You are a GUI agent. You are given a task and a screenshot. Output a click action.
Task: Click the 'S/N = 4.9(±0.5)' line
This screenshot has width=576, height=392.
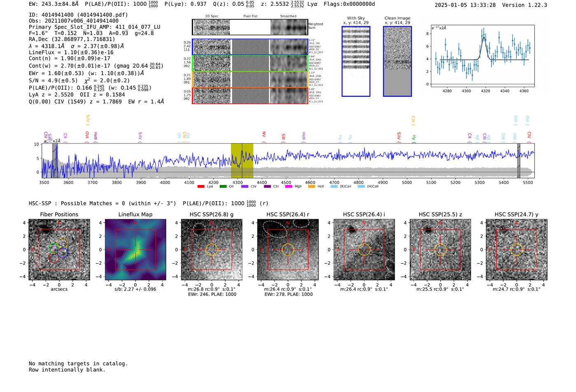[x=53, y=81]
